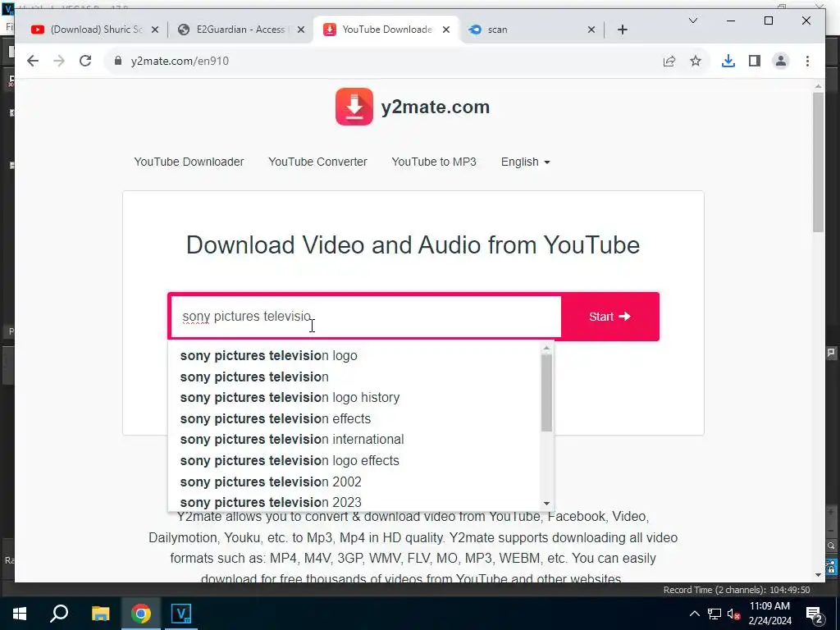Close the E2Guardian tab

coord(301,30)
